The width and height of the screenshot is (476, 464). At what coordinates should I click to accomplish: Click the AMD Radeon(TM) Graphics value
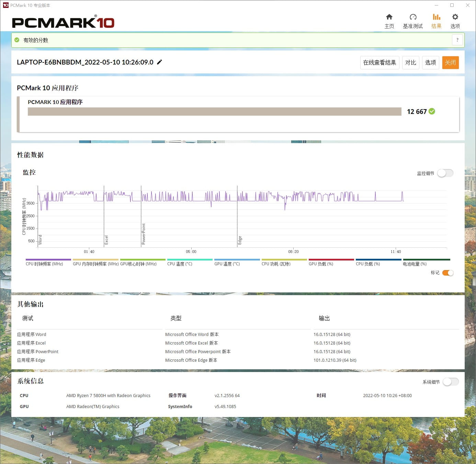(x=93, y=406)
